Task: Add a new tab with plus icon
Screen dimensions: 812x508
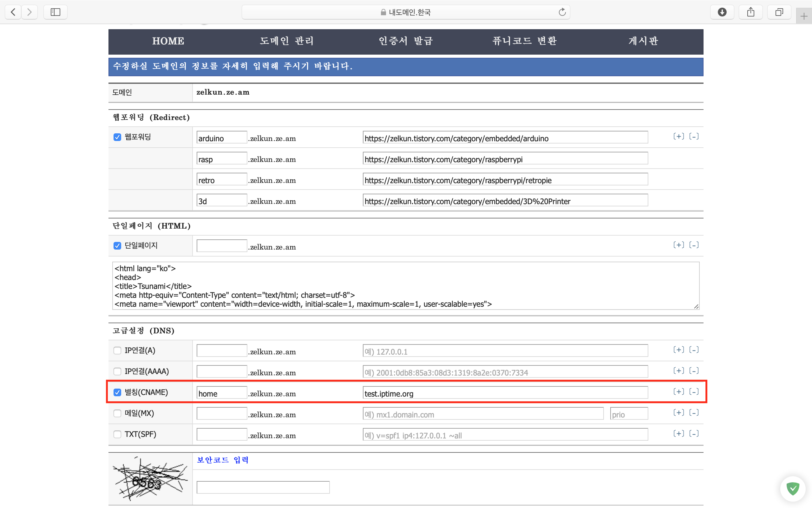Action: point(804,16)
